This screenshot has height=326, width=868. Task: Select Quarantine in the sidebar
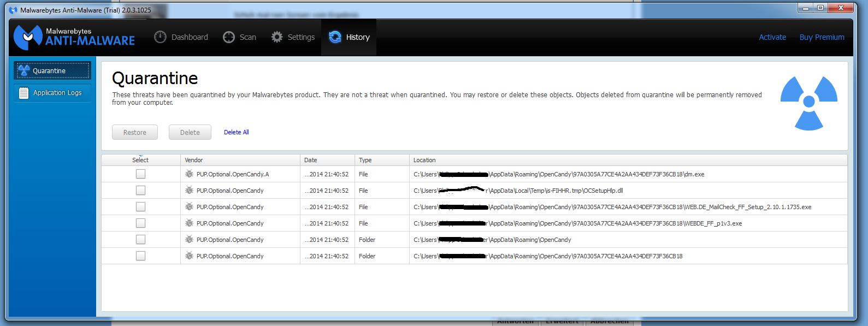pyautogui.click(x=52, y=70)
